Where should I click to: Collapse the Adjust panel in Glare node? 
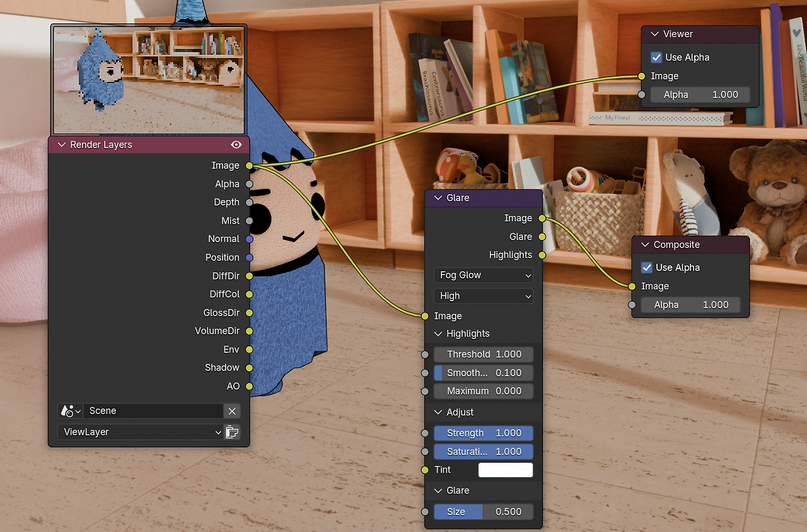click(x=438, y=412)
